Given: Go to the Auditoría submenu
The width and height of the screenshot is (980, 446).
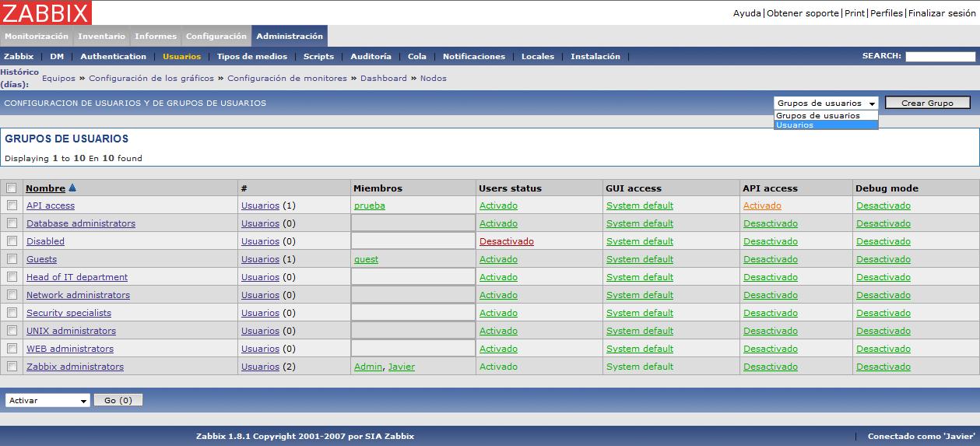Looking at the screenshot, I should pyautogui.click(x=371, y=56).
